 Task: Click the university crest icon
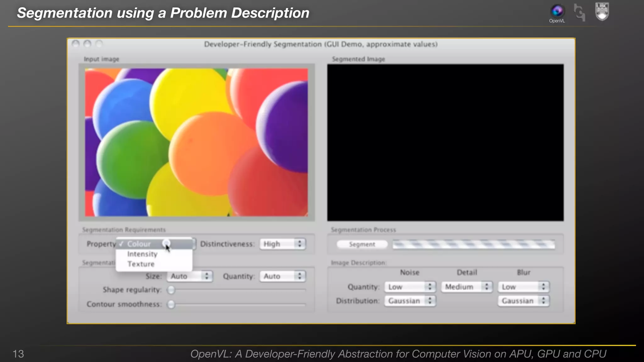pos(602,12)
